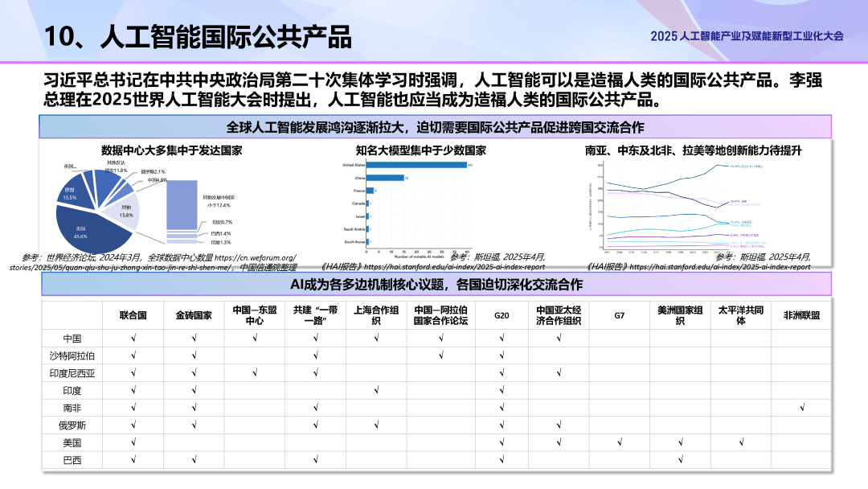Screen dimensions: 868x489
Task: Open the Stanford HAI link under bar chart
Action: tap(466, 267)
